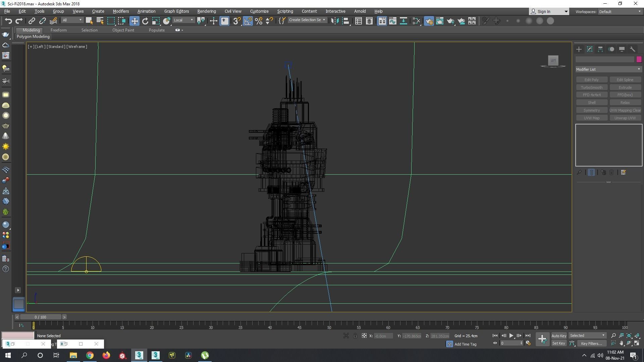This screenshot has width=644, height=362.
Task: Click the TurboSmooth modifier button
Action: pyautogui.click(x=591, y=87)
